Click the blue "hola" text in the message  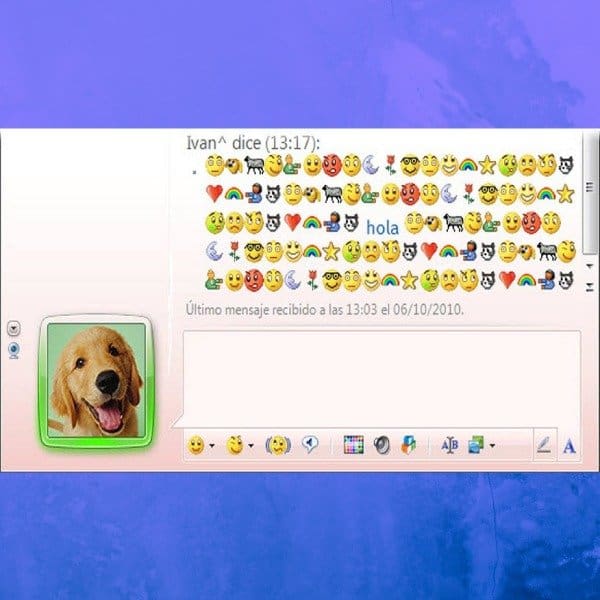pos(382,228)
